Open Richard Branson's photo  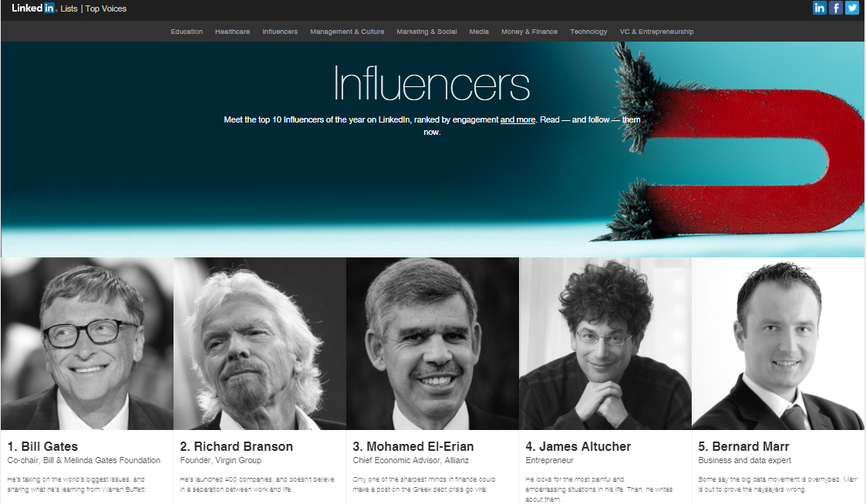260,344
